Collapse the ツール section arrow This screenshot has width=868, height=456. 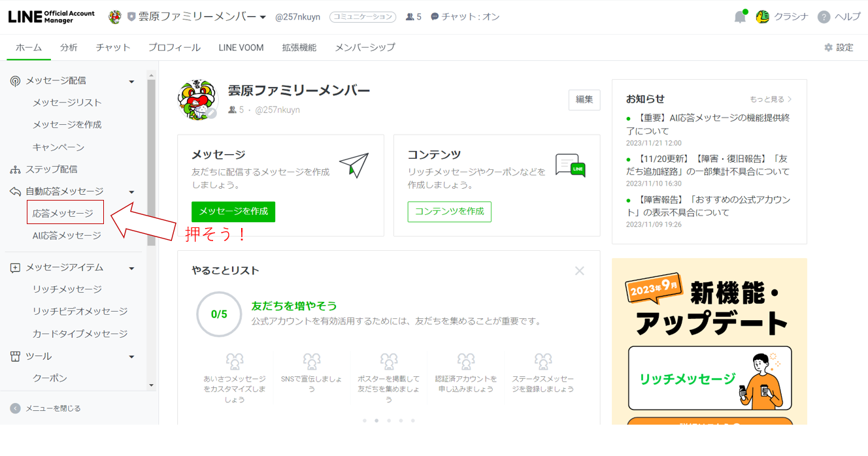[x=131, y=357]
